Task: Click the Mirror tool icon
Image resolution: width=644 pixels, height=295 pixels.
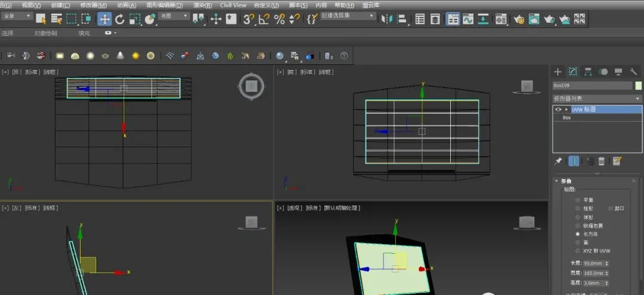Action: tap(386, 19)
